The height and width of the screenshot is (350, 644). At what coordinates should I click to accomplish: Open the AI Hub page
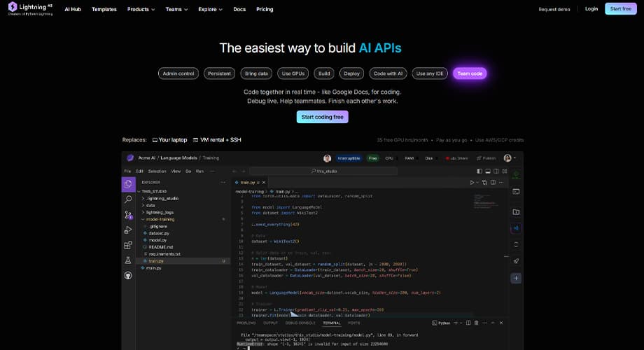[x=73, y=9]
